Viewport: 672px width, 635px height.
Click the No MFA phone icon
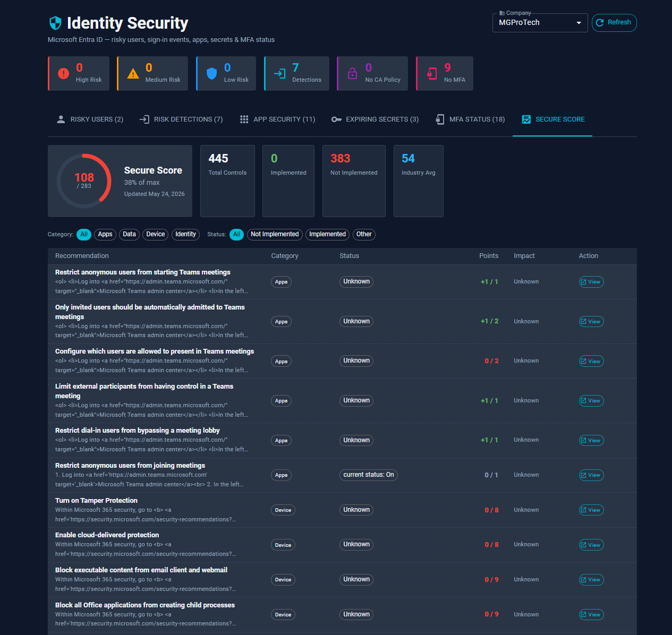pos(432,73)
